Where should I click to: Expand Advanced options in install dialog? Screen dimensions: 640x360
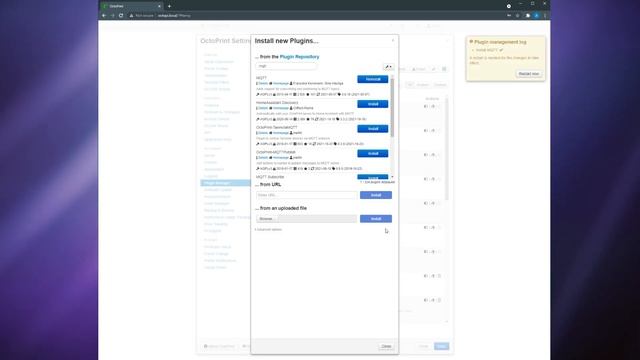click(268, 229)
